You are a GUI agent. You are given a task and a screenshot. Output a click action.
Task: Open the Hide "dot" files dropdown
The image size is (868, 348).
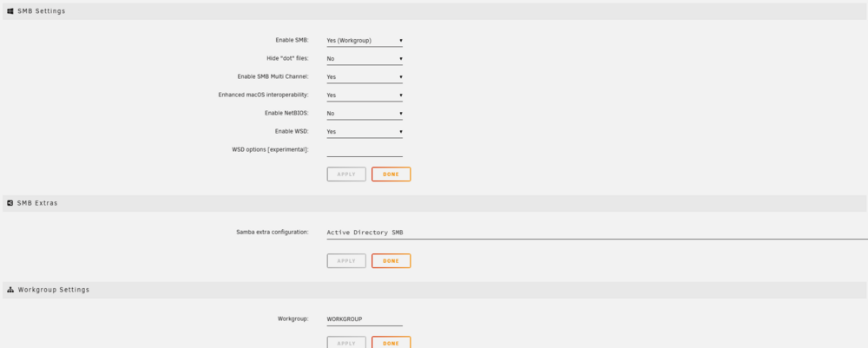[x=365, y=59]
